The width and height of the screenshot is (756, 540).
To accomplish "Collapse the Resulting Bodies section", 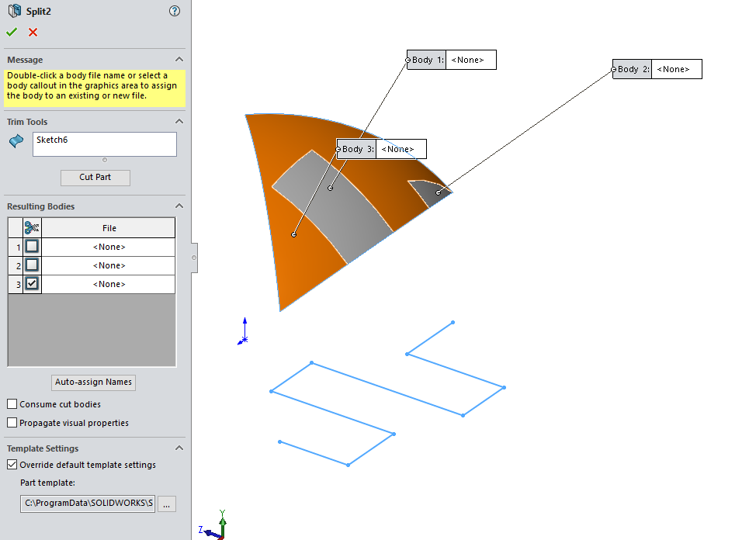I will click(179, 206).
